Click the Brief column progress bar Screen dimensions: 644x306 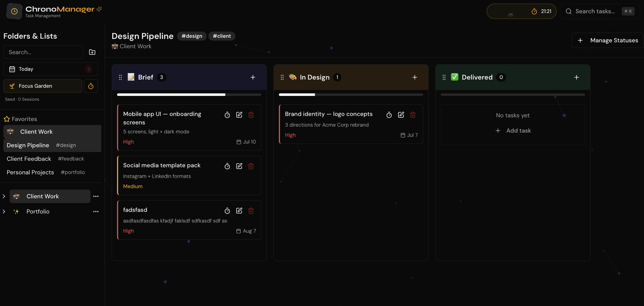tap(189, 95)
